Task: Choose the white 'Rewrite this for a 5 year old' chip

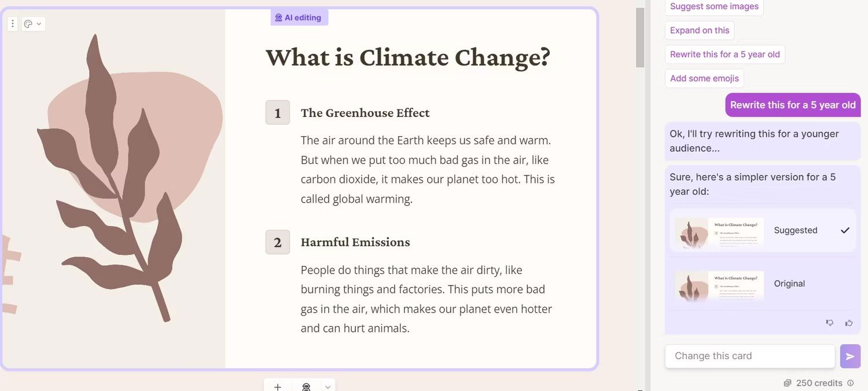Action: coord(724,54)
